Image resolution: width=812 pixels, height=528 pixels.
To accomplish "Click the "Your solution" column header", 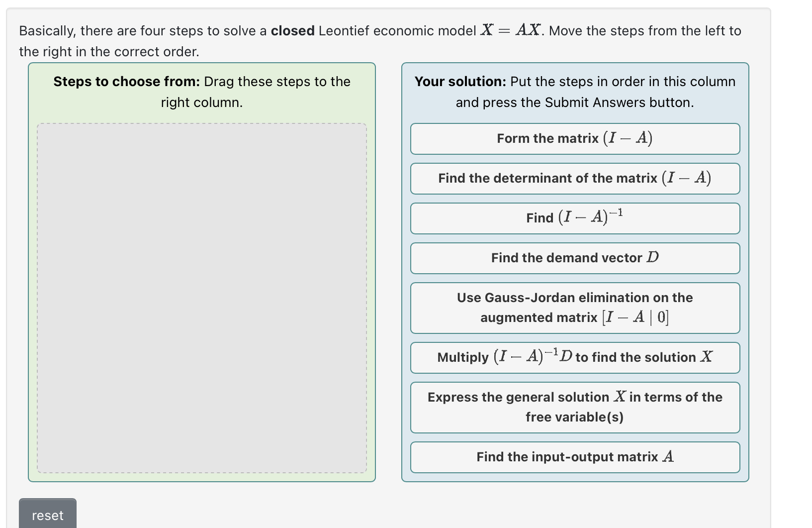I will coord(574,92).
